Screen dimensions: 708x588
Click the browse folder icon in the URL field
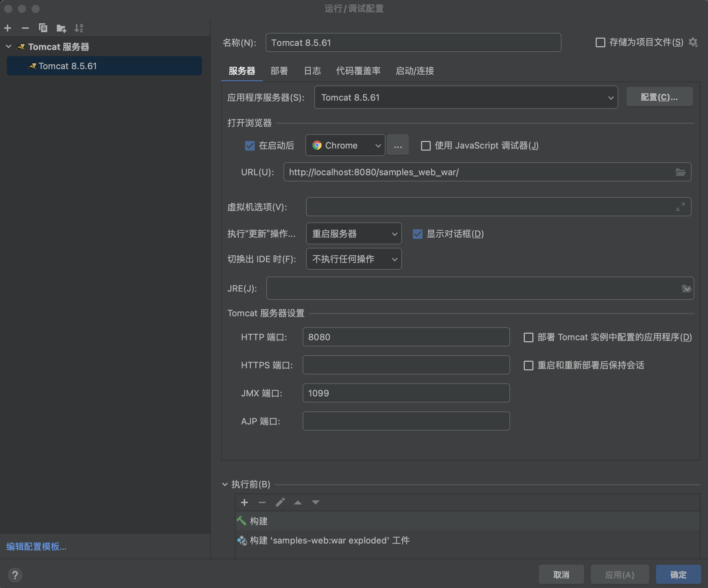tap(680, 172)
